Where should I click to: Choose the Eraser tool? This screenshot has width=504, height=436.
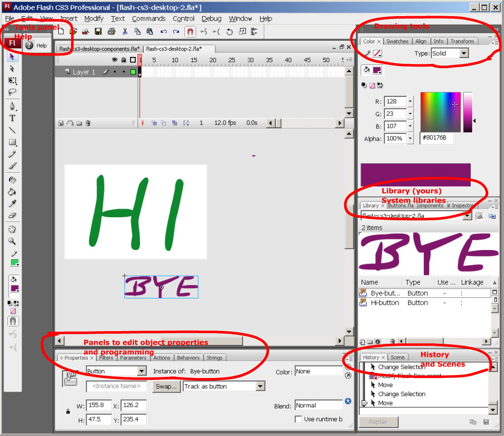(13, 215)
